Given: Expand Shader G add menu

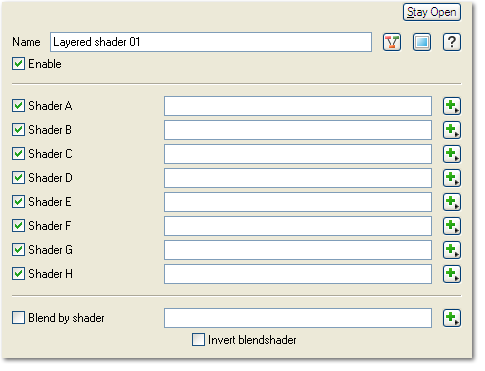Looking at the screenshot, I should tap(452, 250).
